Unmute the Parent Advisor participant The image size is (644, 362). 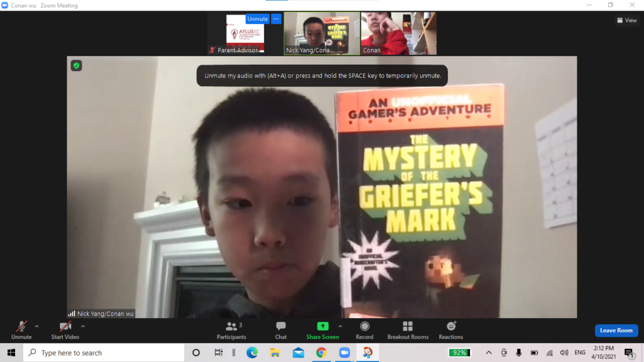257,19
